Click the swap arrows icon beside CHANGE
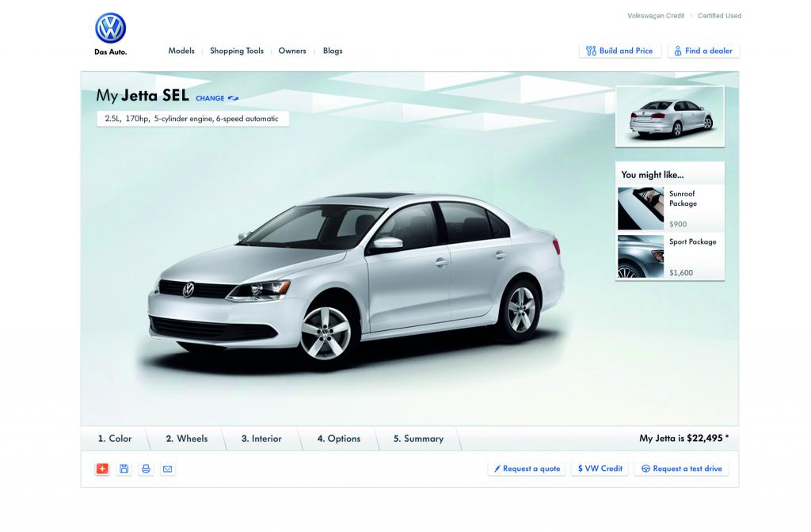This screenshot has height=532, width=811. (x=234, y=98)
